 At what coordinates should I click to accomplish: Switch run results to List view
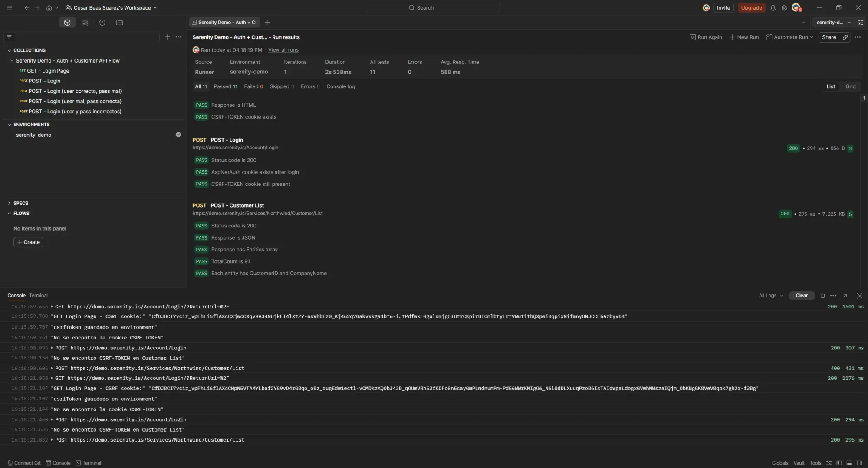click(x=830, y=86)
